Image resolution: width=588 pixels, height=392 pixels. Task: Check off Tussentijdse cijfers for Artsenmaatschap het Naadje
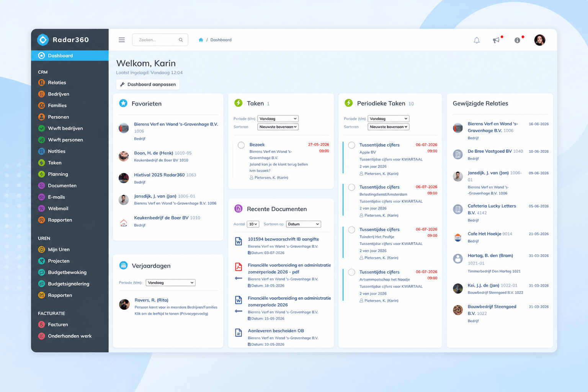point(351,272)
